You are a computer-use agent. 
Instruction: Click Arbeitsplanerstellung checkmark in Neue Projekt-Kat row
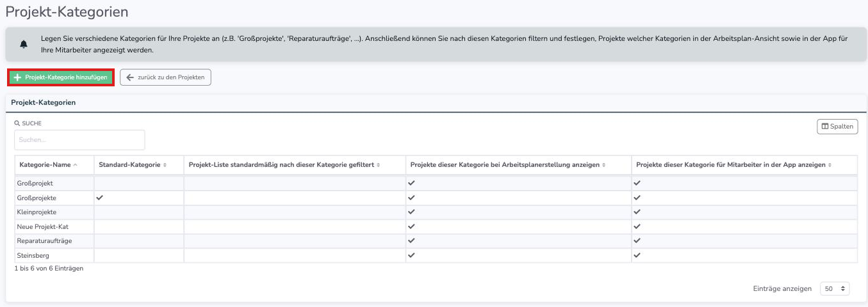point(411,226)
